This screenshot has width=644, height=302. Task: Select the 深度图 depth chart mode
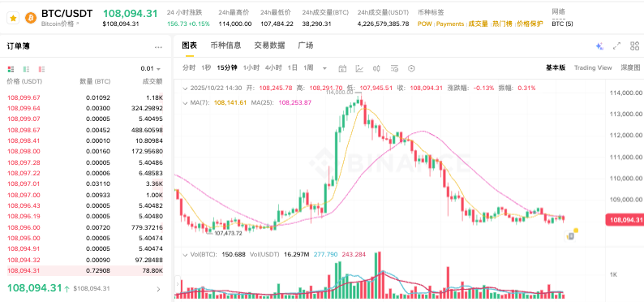click(x=630, y=68)
